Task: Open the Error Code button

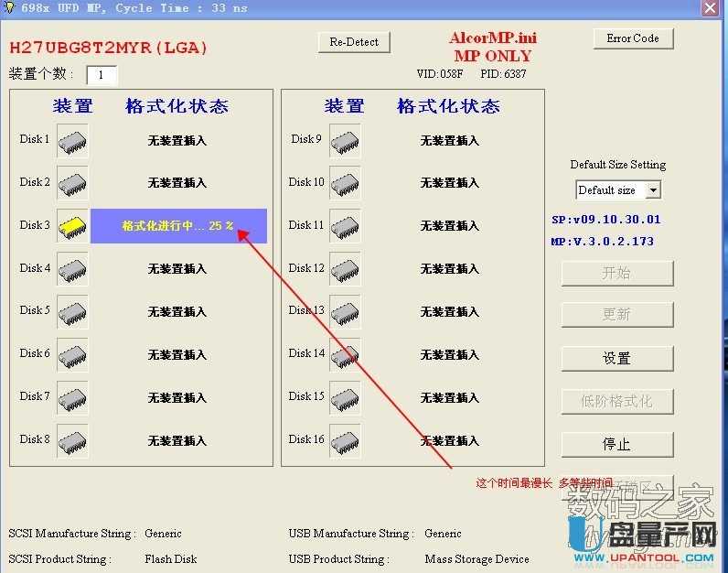Action: click(x=632, y=38)
